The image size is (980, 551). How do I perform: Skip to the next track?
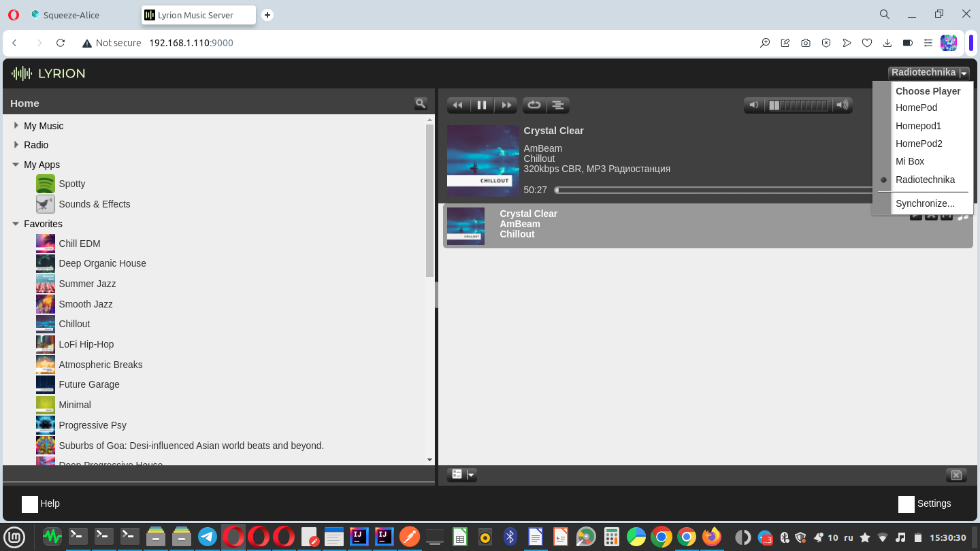(506, 105)
